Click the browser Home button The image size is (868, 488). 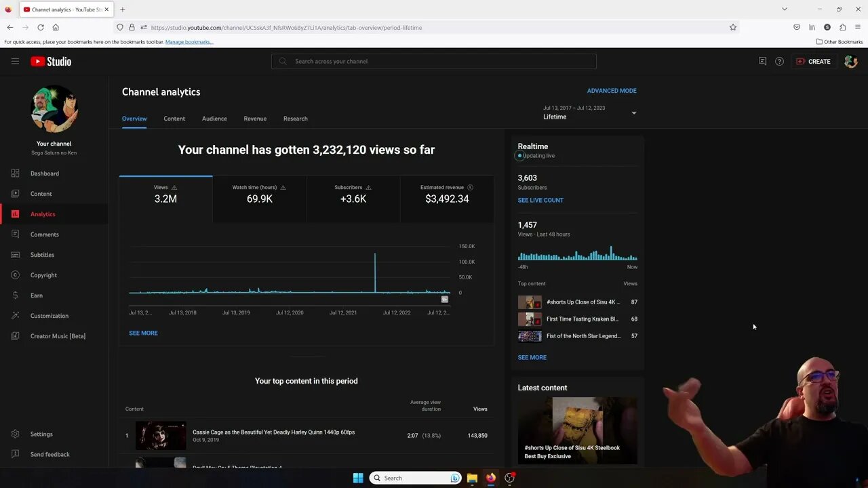point(56,27)
